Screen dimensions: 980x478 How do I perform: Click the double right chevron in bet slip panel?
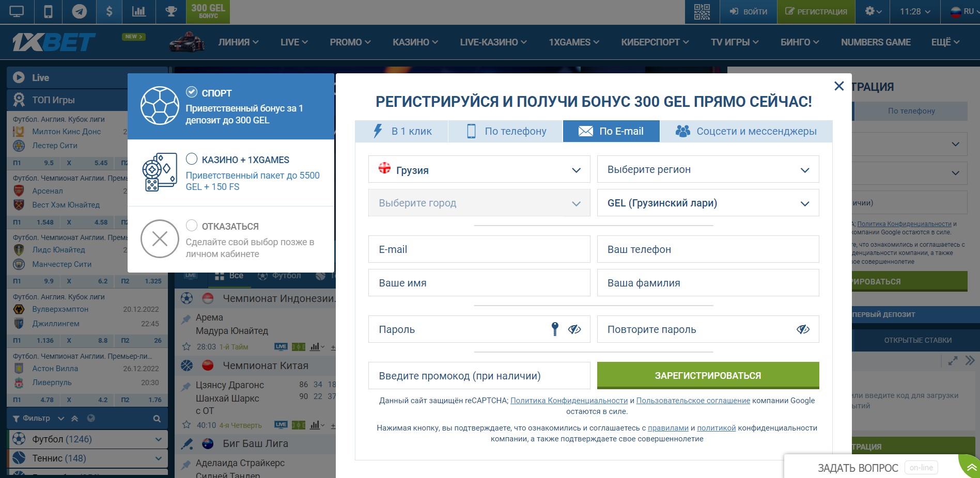[970, 360]
